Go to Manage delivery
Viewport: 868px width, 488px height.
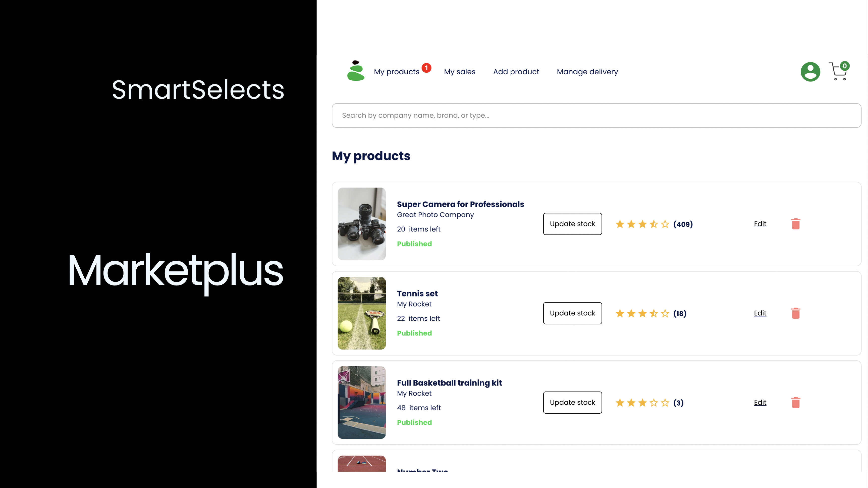click(x=587, y=71)
